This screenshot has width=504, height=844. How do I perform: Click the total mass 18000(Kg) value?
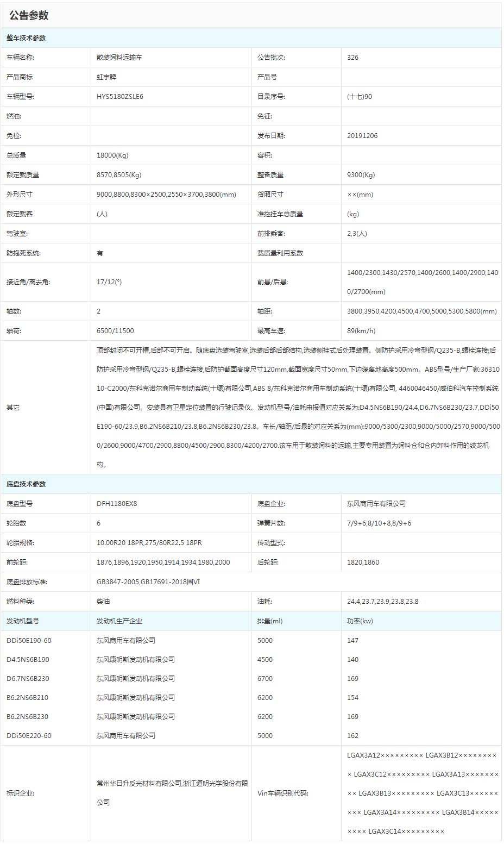112,155
